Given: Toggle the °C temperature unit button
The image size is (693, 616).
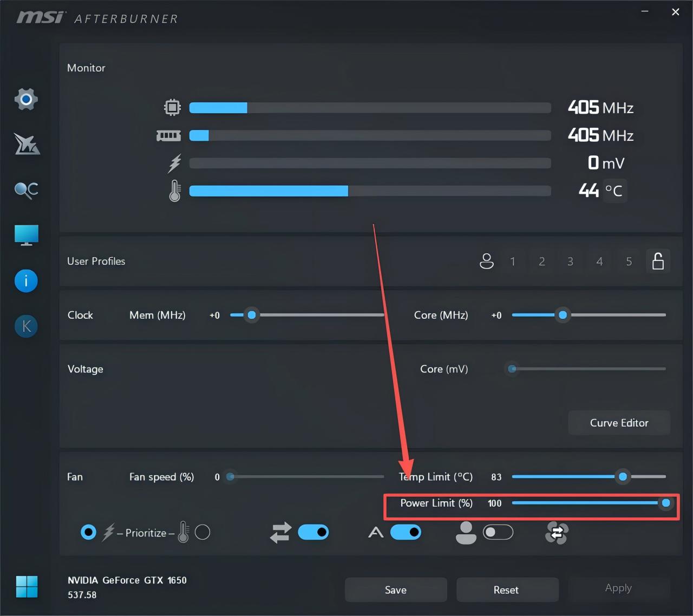Looking at the screenshot, I should [x=614, y=191].
